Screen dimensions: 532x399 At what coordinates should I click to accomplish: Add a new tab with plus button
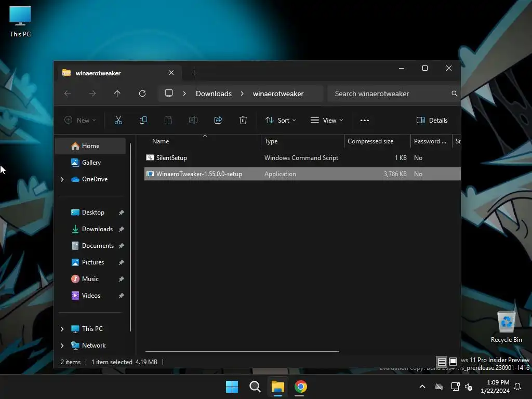click(x=194, y=73)
